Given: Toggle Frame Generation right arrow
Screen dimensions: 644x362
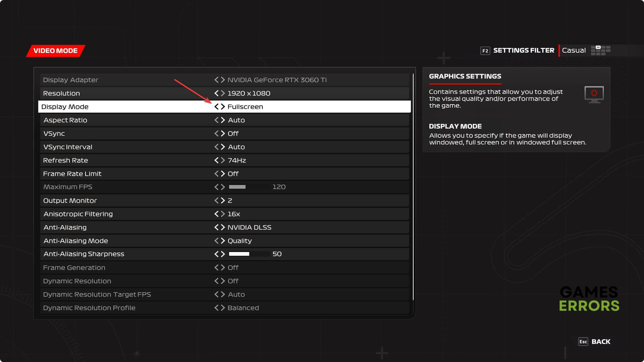Looking at the screenshot, I should [x=223, y=267].
